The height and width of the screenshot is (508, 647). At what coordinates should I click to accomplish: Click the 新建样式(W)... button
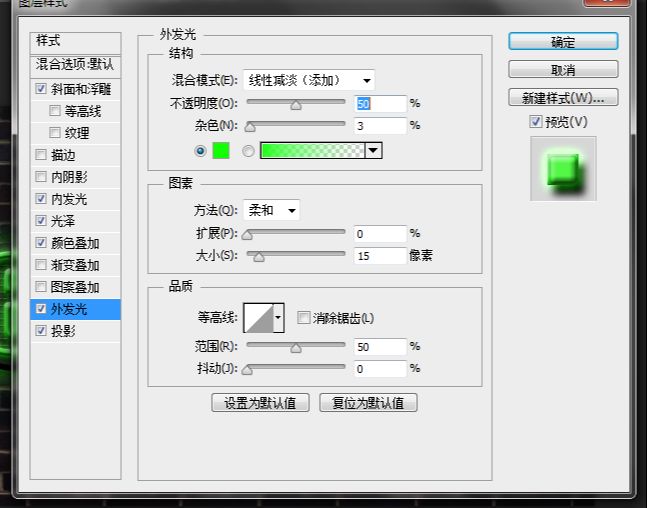tap(563, 97)
